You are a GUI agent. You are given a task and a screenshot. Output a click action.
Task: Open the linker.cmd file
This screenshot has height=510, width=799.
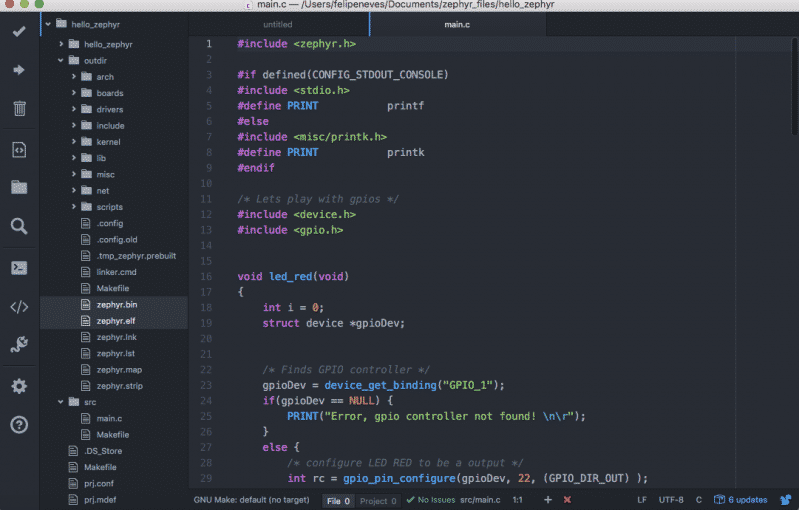114,272
